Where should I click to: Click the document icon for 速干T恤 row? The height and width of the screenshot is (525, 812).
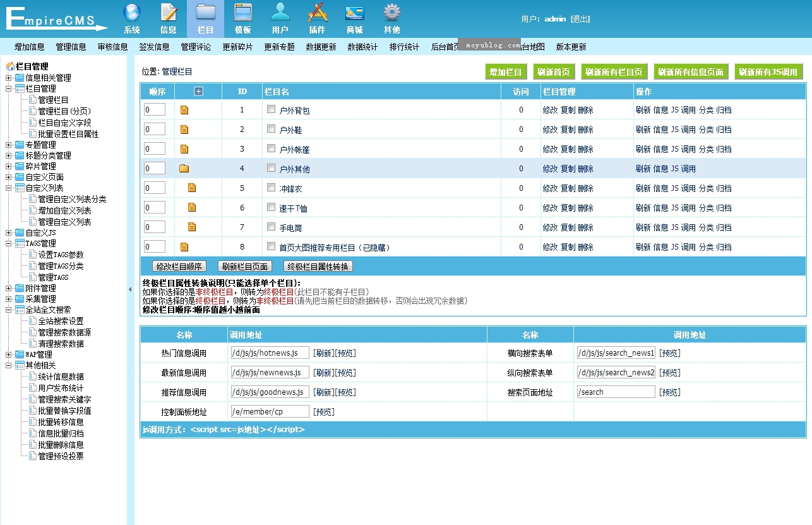tap(192, 207)
